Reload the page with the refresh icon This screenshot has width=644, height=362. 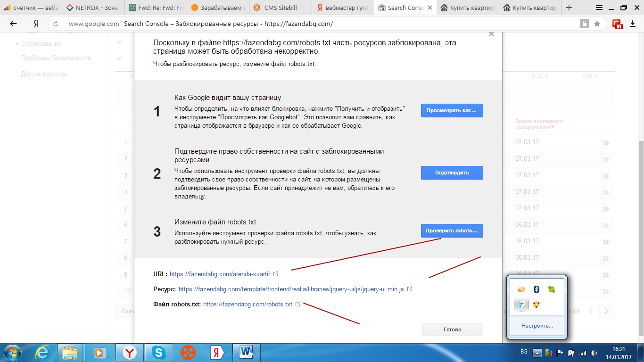[56, 24]
